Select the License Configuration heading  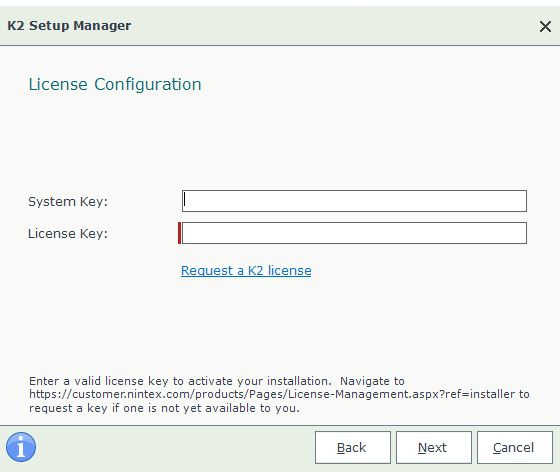point(115,85)
